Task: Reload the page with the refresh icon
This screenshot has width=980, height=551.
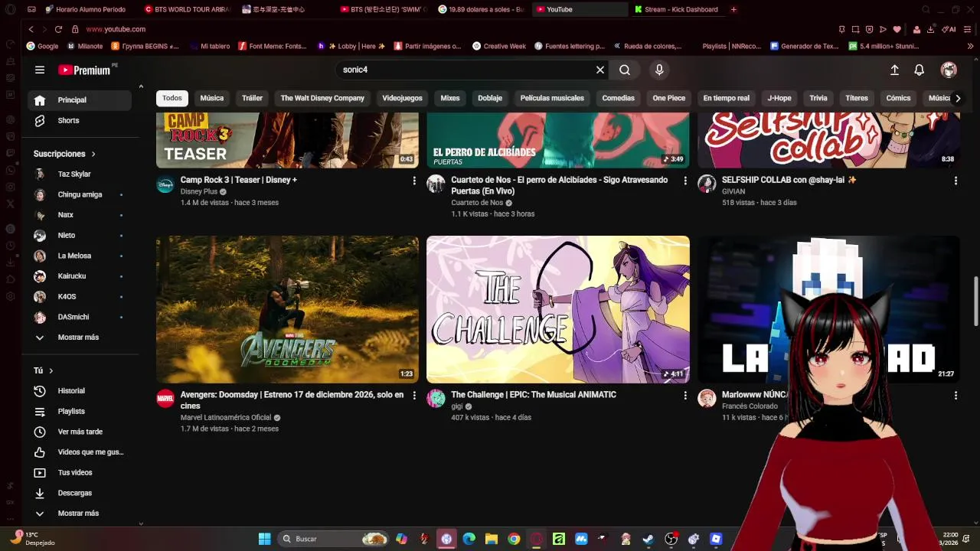Action: 58,29
